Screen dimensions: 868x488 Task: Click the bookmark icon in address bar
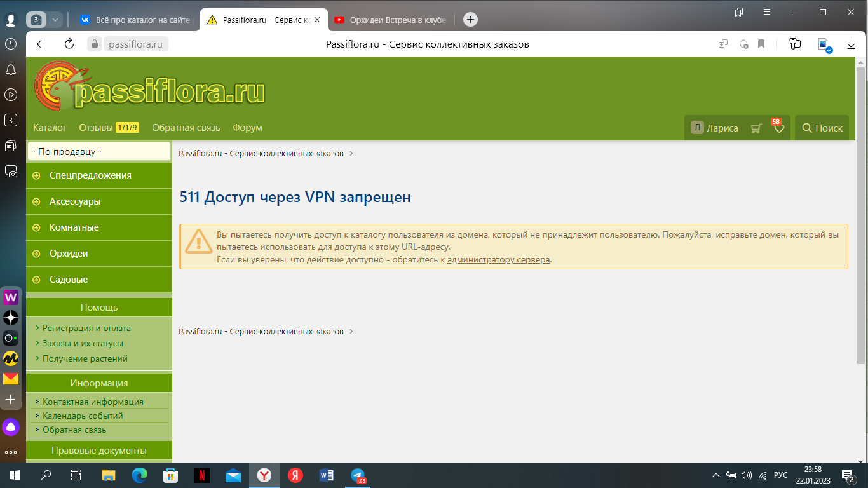(x=761, y=44)
